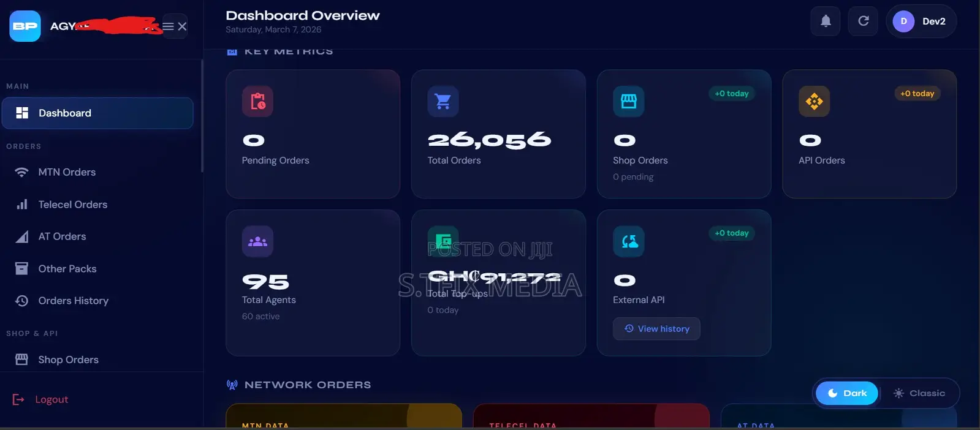Click View history button
The image size is (980, 430).
click(x=656, y=329)
